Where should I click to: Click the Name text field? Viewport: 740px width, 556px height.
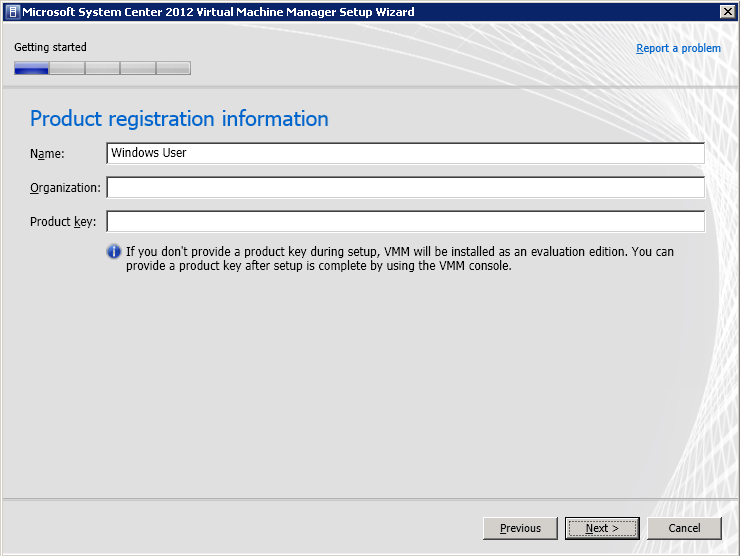click(405, 153)
